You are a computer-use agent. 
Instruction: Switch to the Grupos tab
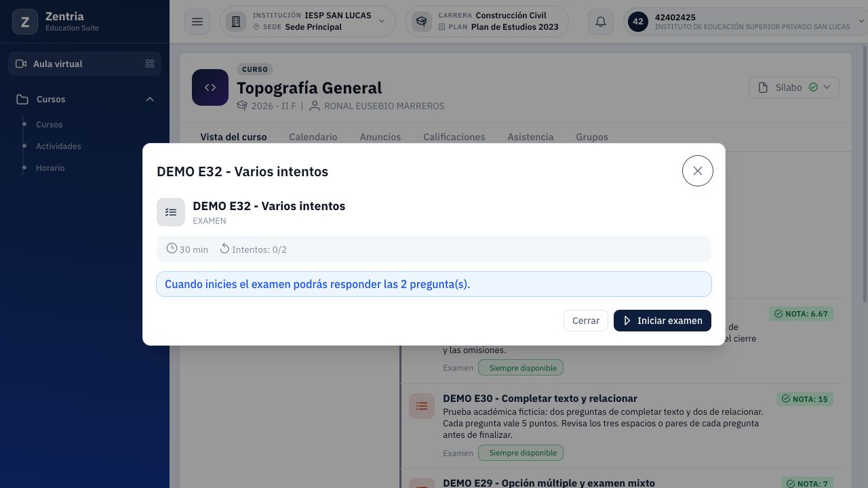point(592,137)
